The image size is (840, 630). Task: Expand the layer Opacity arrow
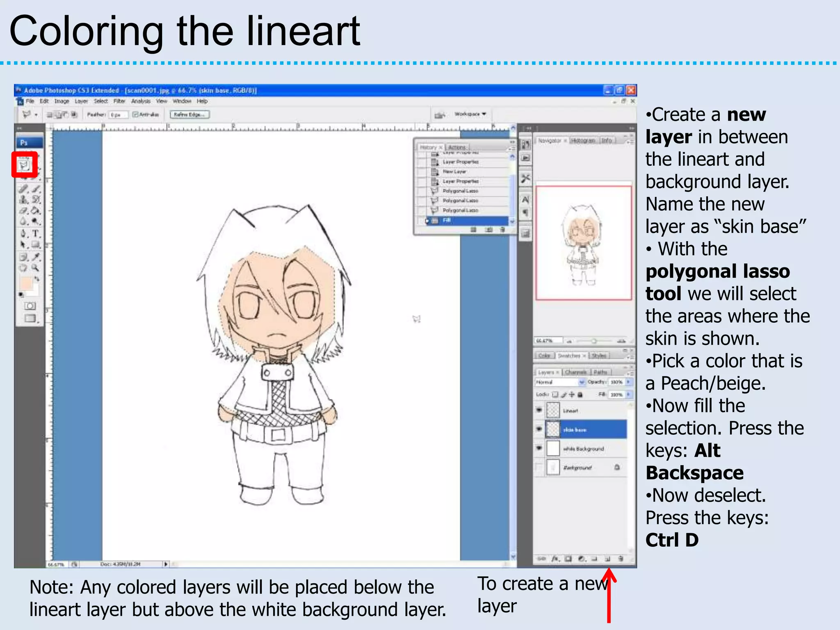[x=628, y=382]
